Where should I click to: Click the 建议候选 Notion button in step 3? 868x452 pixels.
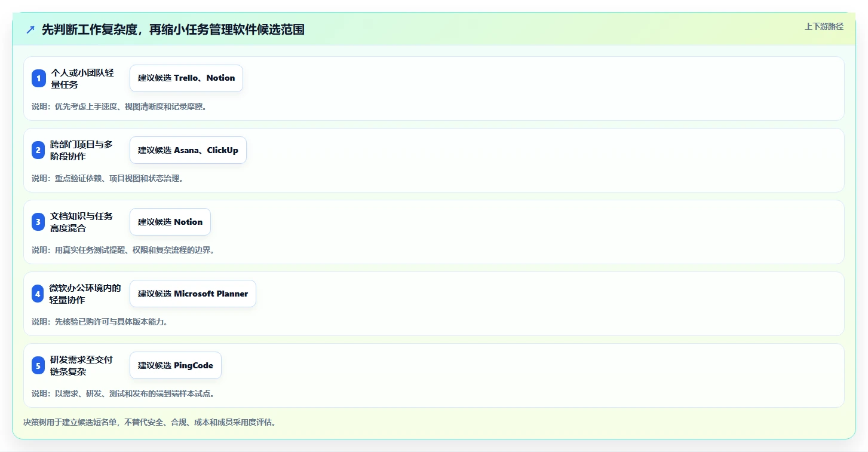pyautogui.click(x=170, y=222)
